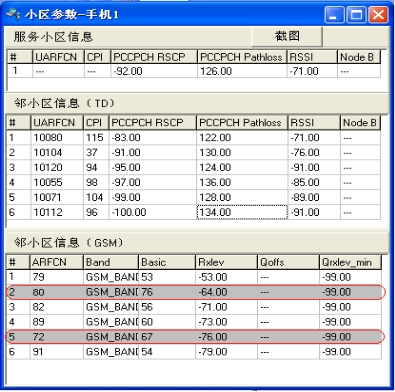This screenshot has width=395, height=392.
Task: Click TD pathloss cell 136.00
Action: [242, 182]
